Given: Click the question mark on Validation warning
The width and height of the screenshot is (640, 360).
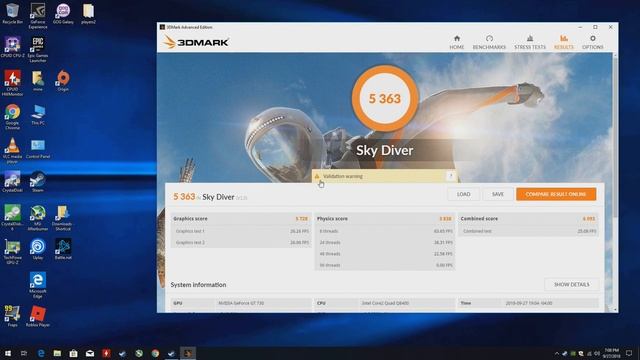Looking at the screenshot, I should click(x=451, y=176).
